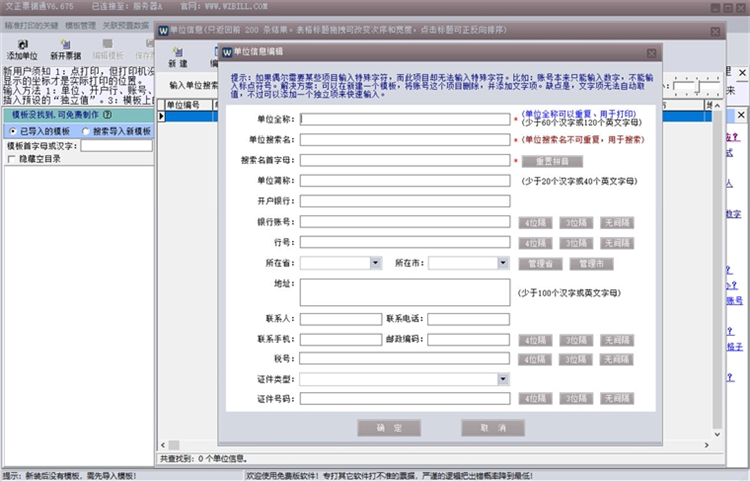Toggle the 隐藏空目录 checkbox
The height and width of the screenshot is (482, 750).
tap(11, 159)
